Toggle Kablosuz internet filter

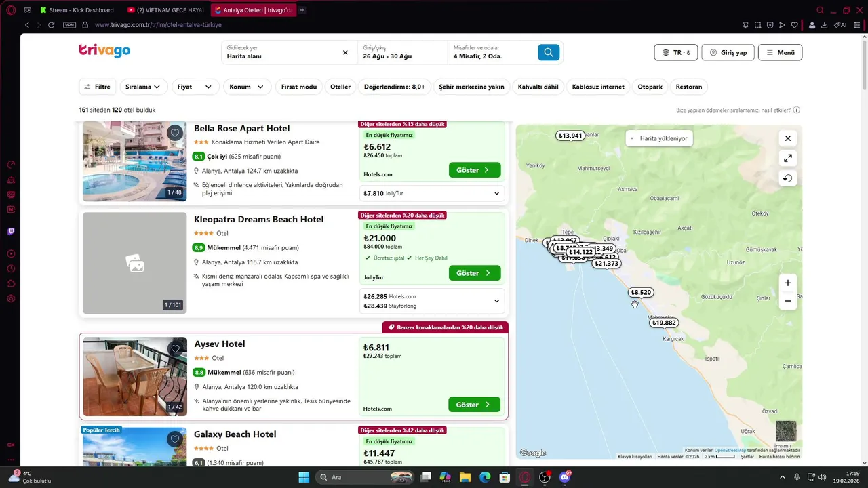[598, 87]
